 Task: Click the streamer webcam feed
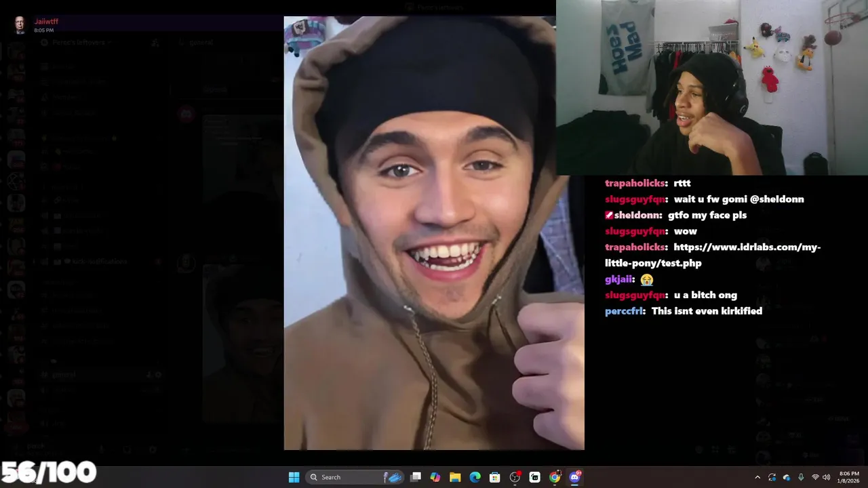point(712,87)
